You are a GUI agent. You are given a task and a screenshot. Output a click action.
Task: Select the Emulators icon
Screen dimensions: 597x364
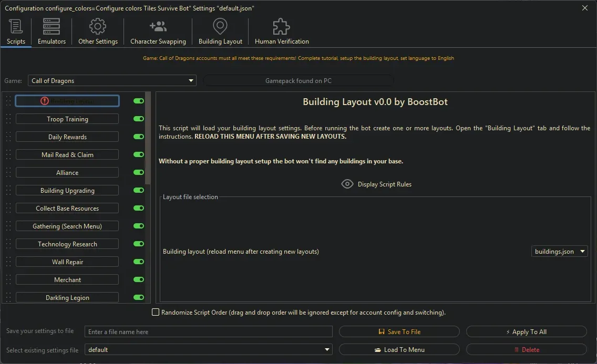point(51,26)
